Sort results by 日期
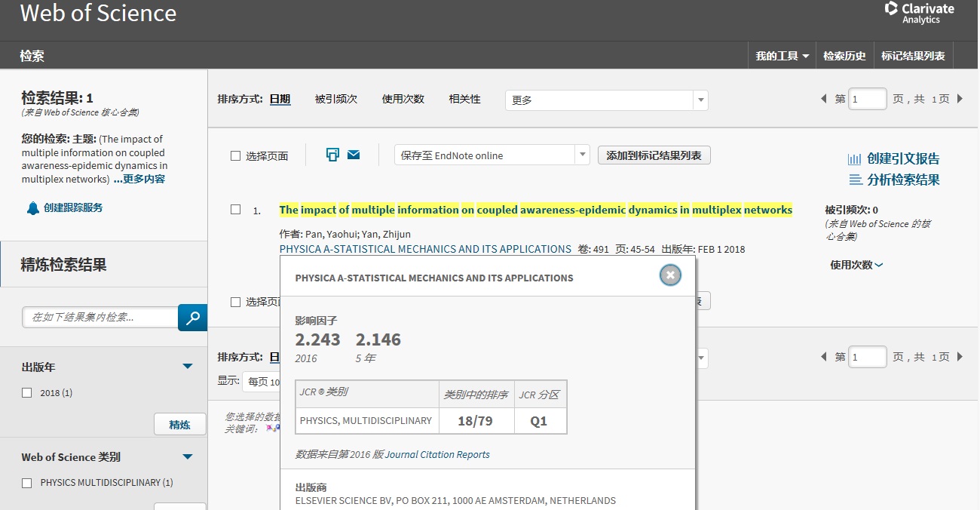Viewport: 980px width, 510px height. coord(280,99)
